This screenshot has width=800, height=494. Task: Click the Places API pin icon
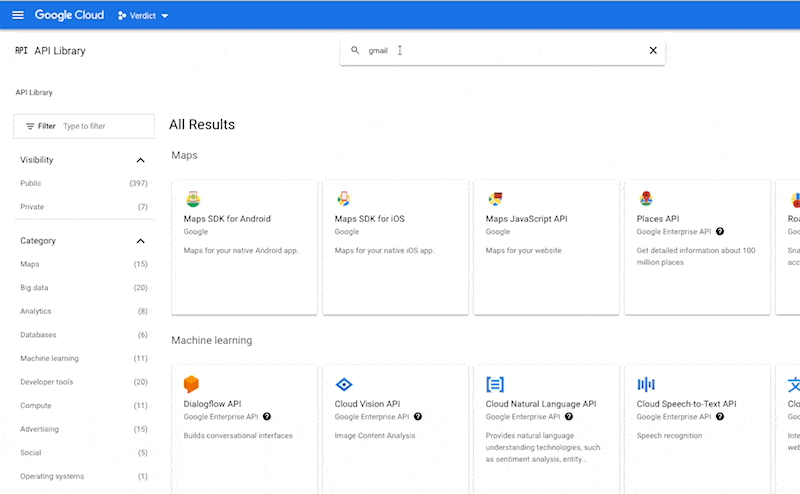coord(646,198)
